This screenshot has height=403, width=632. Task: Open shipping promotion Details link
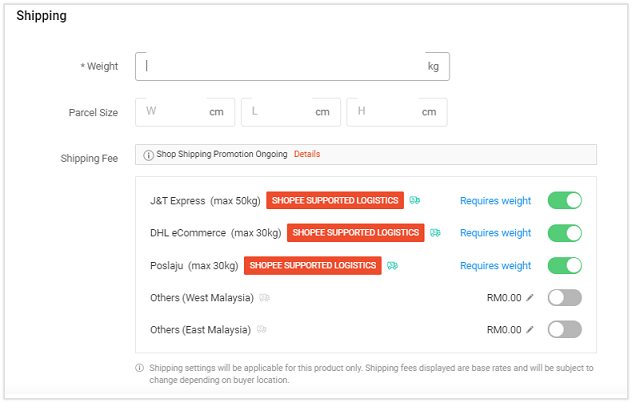pyautogui.click(x=307, y=155)
